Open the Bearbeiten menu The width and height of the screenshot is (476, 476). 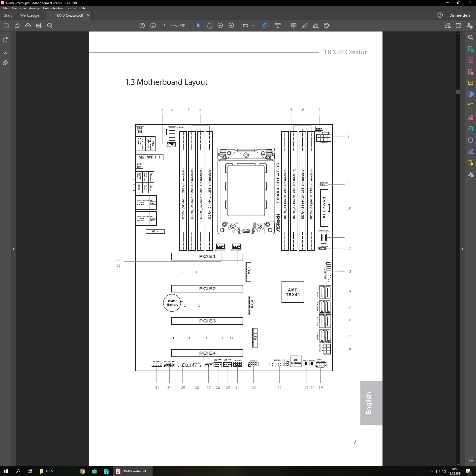(19, 8)
